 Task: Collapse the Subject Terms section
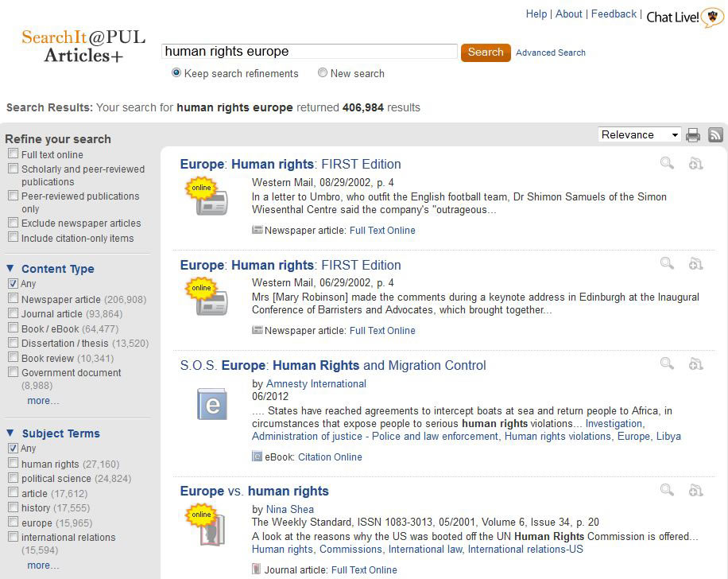tap(10, 433)
